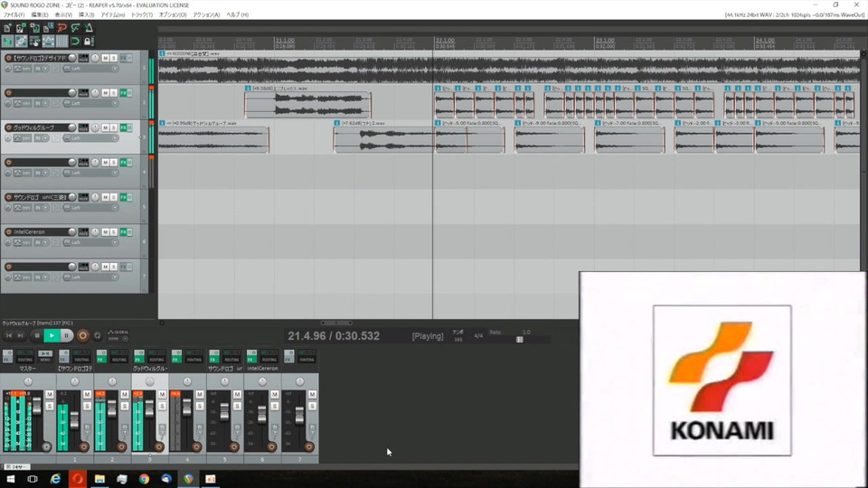Mute the グッドウィルグループ track

point(105,127)
